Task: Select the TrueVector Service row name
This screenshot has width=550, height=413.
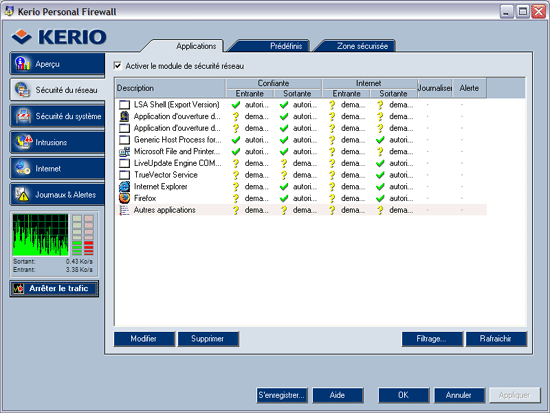Action: [x=166, y=175]
